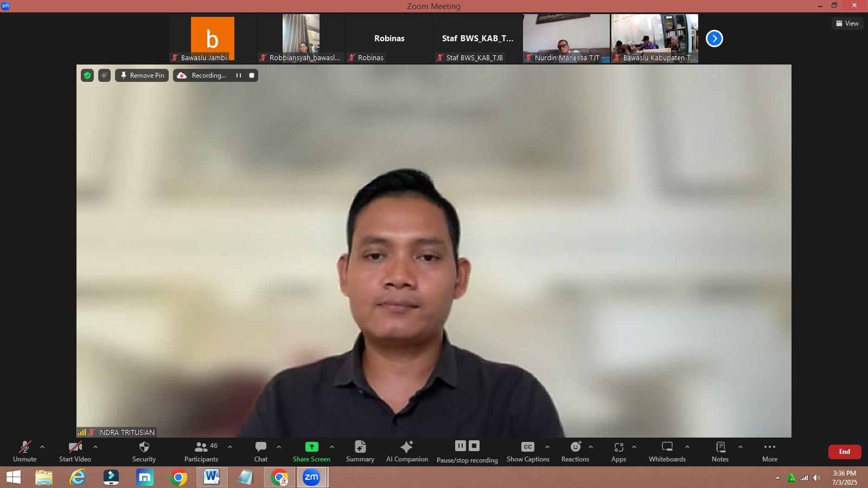Open the Security shield icon

tap(144, 447)
